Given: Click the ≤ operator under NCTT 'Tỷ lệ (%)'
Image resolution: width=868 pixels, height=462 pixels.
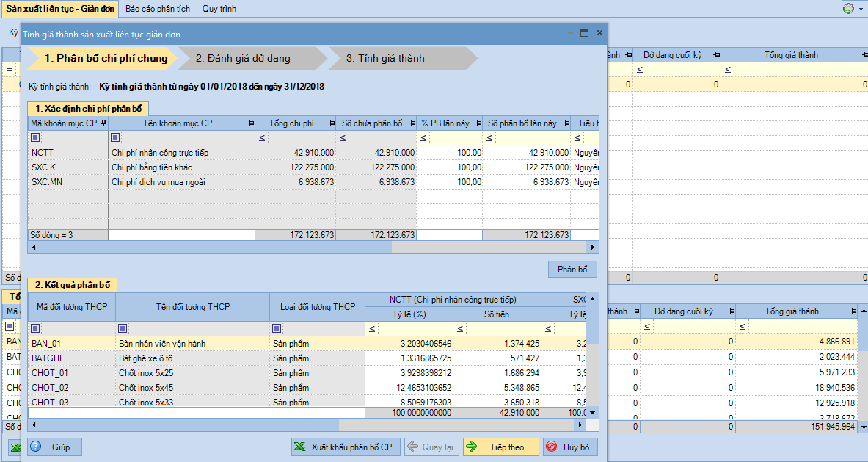Looking at the screenshot, I should [x=372, y=328].
